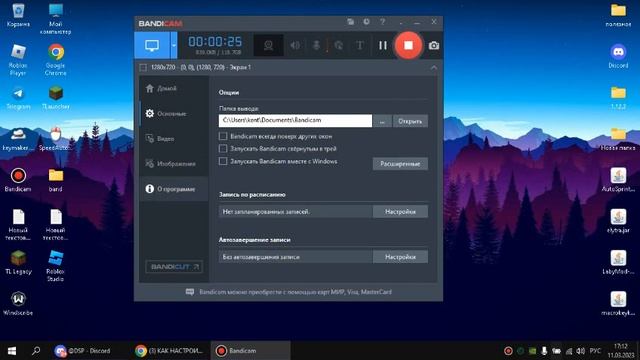Select the screen recording mode button
This screenshot has width=640, height=360.
tap(152, 45)
